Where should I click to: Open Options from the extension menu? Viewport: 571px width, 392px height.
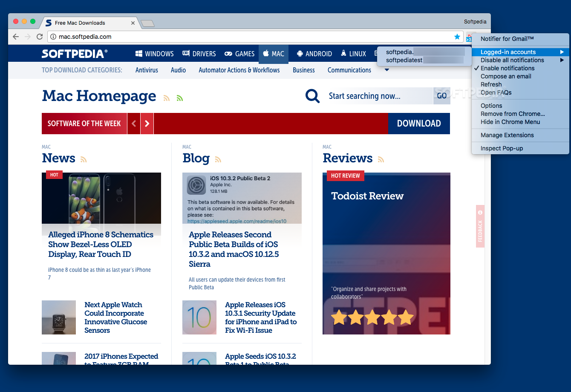coord(520,106)
